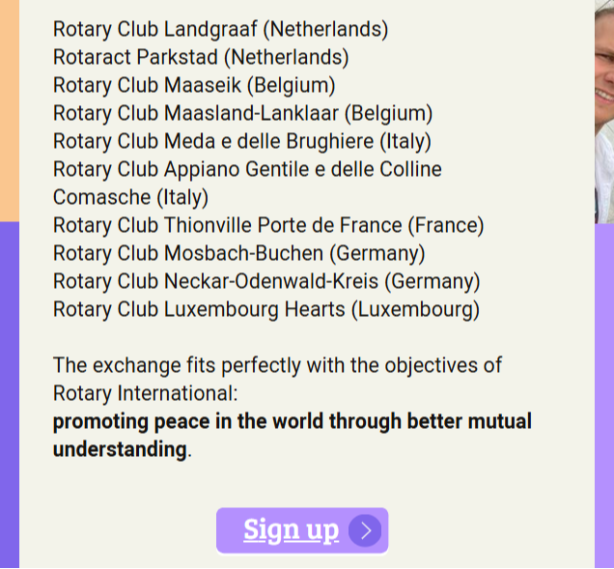
Task: Select the Rotary Club Maasland-Lanklaar entry
Action: pyautogui.click(x=243, y=113)
